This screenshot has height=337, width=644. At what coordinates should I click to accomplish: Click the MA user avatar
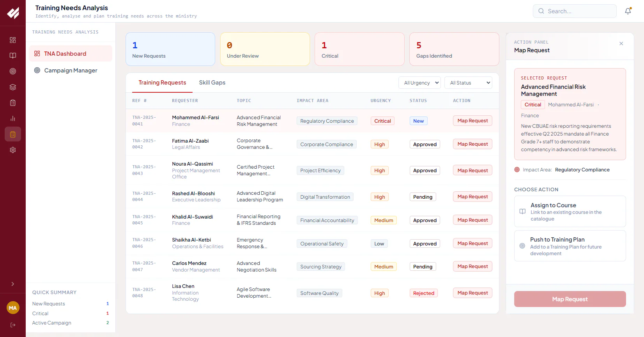pos(13,308)
